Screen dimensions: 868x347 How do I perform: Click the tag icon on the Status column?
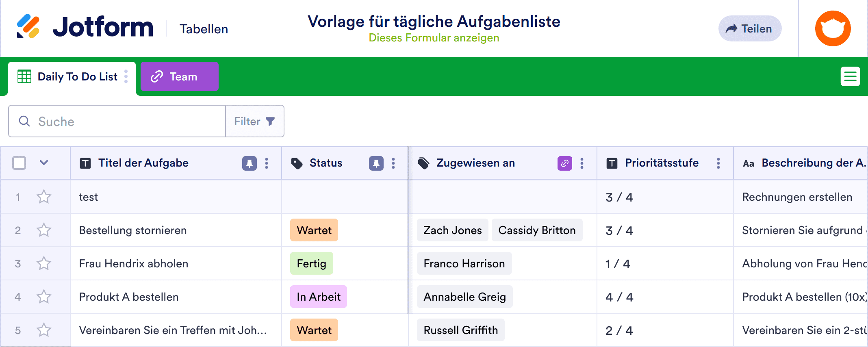pyautogui.click(x=297, y=163)
